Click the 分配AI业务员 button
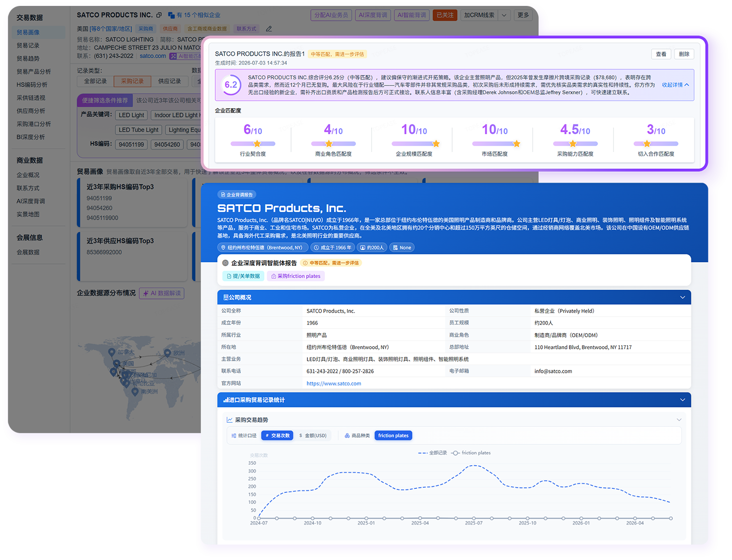This screenshot has height=560, width=732. pos(332,15)
